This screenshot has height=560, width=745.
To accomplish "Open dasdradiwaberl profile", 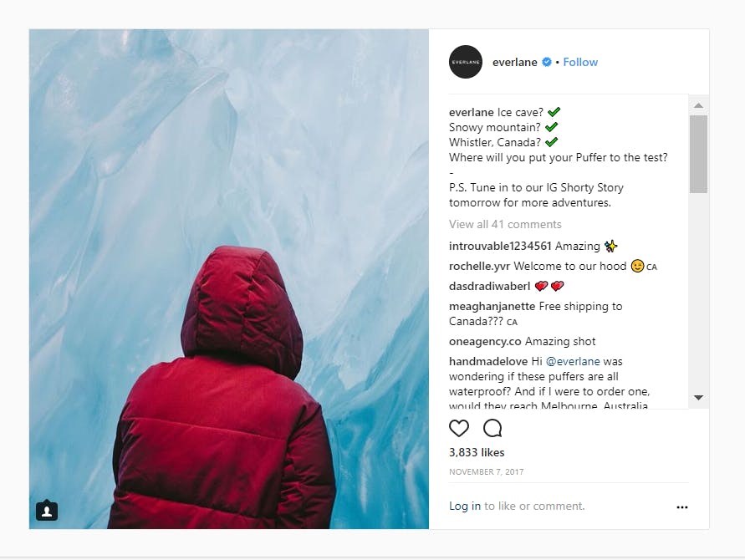I will click(490, 286).
